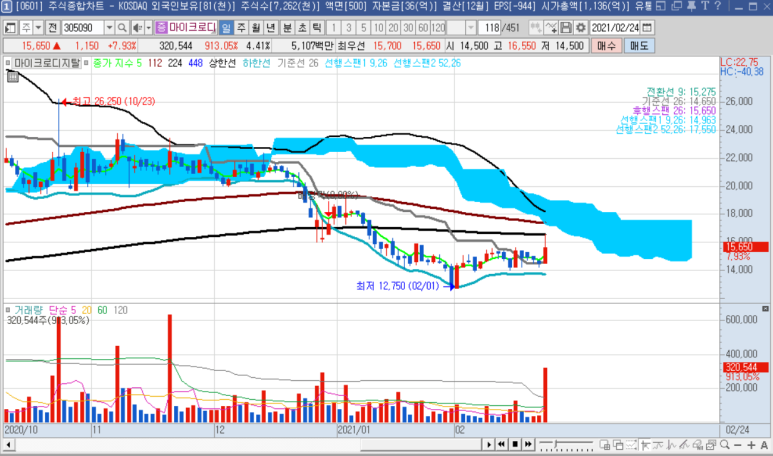
Task: Click the 2021/02/24 date field
Action: 615,28
